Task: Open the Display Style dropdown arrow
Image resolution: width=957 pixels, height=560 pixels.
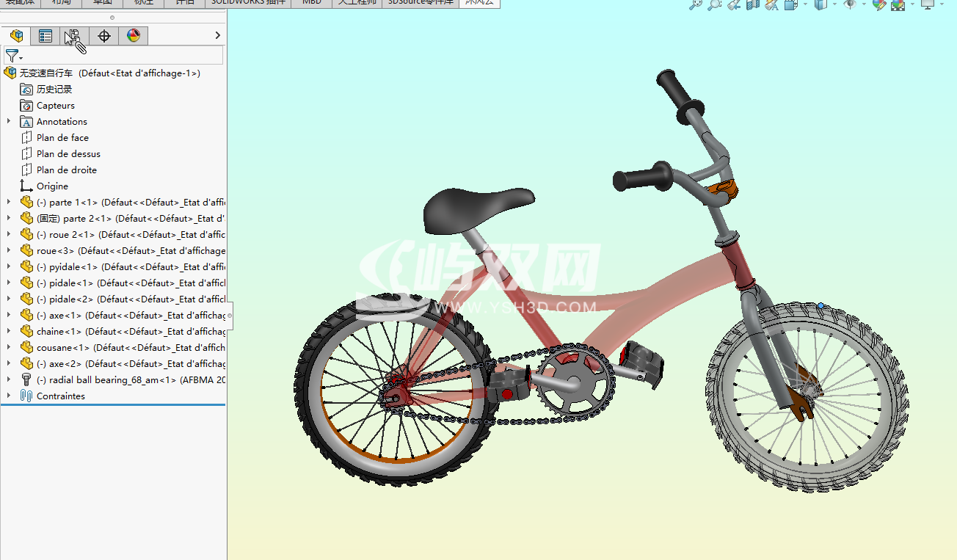Action: pos(834,4)
